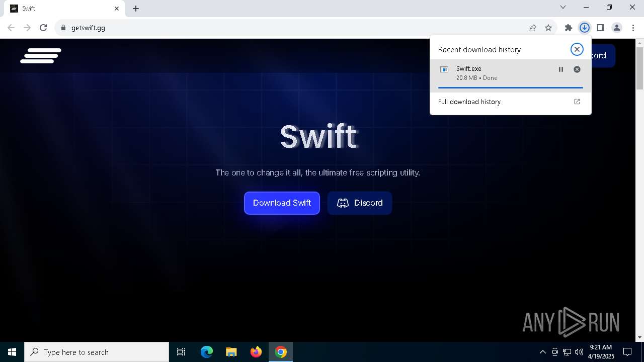This screenshot has width=644, height=362.
Task: Go back to previous page
Action: coord(11,28)
